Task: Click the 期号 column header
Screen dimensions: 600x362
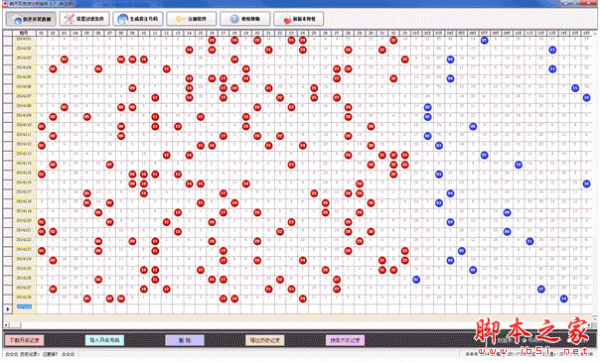Action: point(24,33)
